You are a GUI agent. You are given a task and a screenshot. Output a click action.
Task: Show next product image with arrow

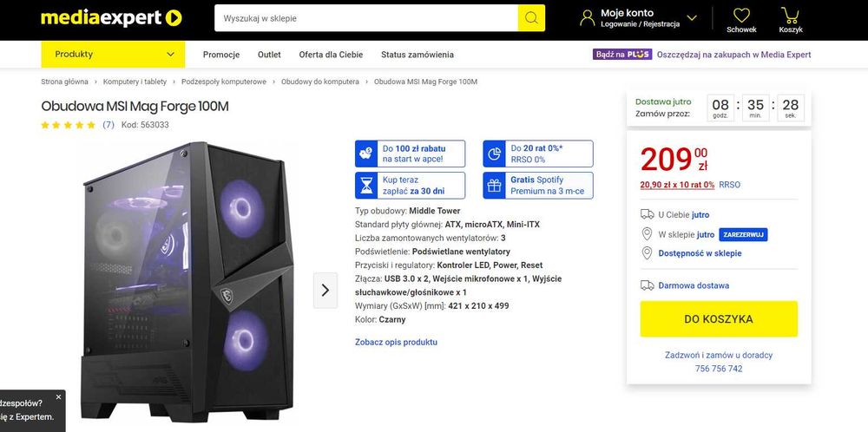[x=325, y=290]
